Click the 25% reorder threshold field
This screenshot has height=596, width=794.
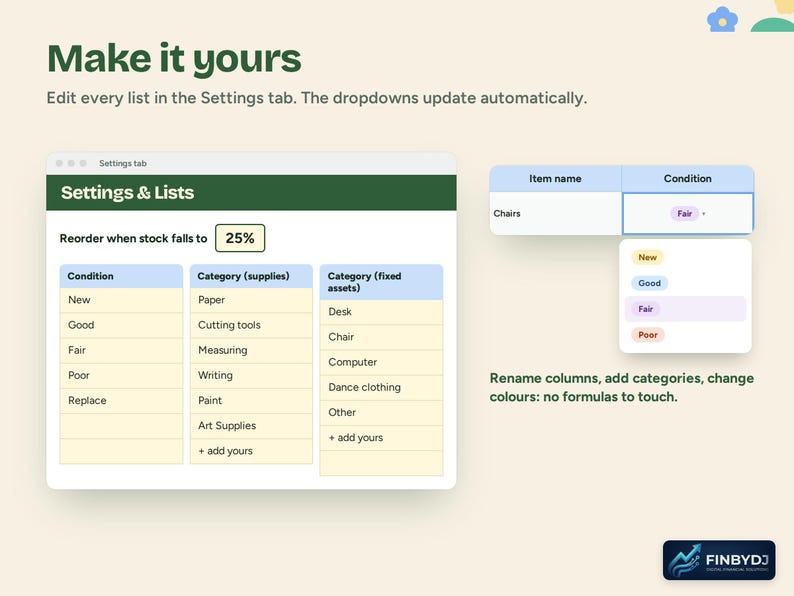tap(240, 238)
